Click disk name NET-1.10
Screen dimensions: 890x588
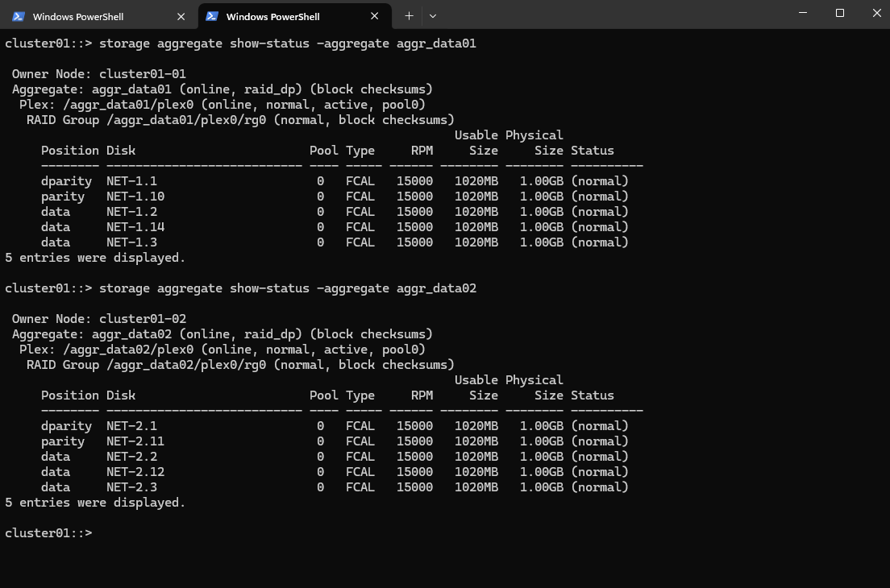coord(135,197)
